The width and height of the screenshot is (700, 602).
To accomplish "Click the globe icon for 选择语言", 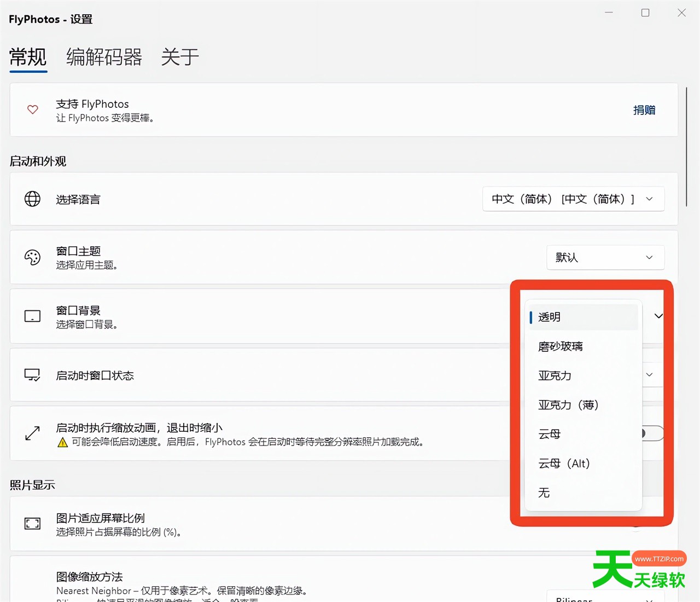I will 32,199.
